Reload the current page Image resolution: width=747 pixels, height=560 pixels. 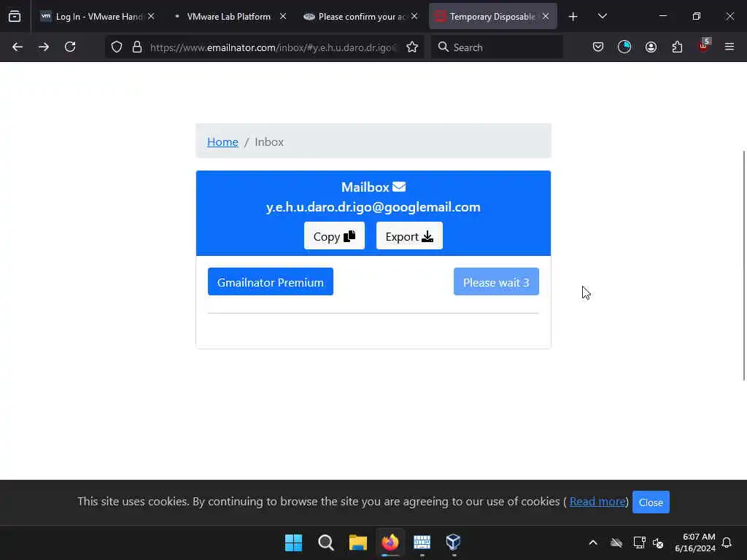click(70, 47)
